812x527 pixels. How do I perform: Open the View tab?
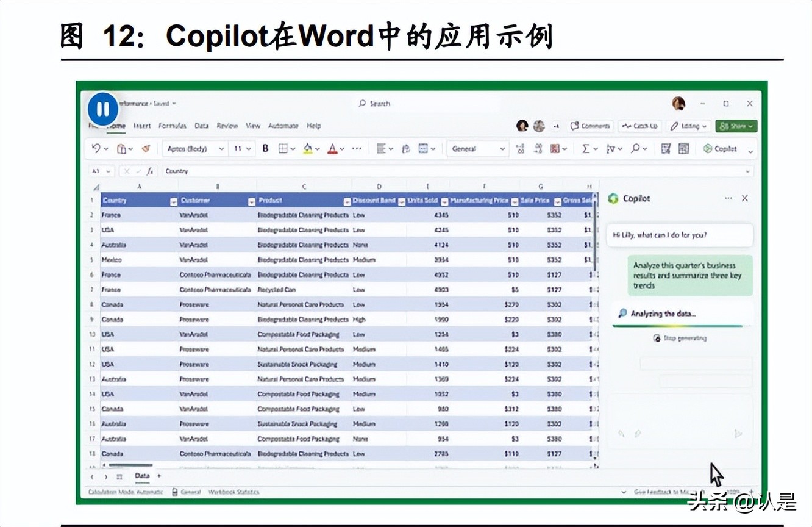tap(253, 126)
